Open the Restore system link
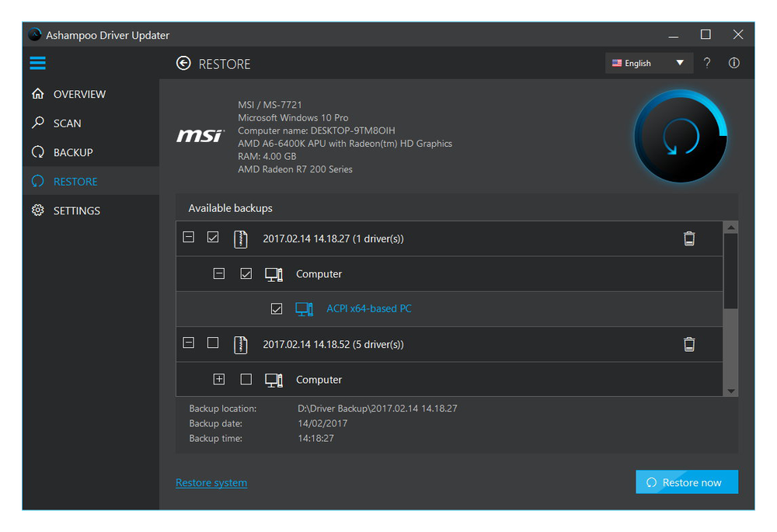777x532 pixels. tap(211, 482)
